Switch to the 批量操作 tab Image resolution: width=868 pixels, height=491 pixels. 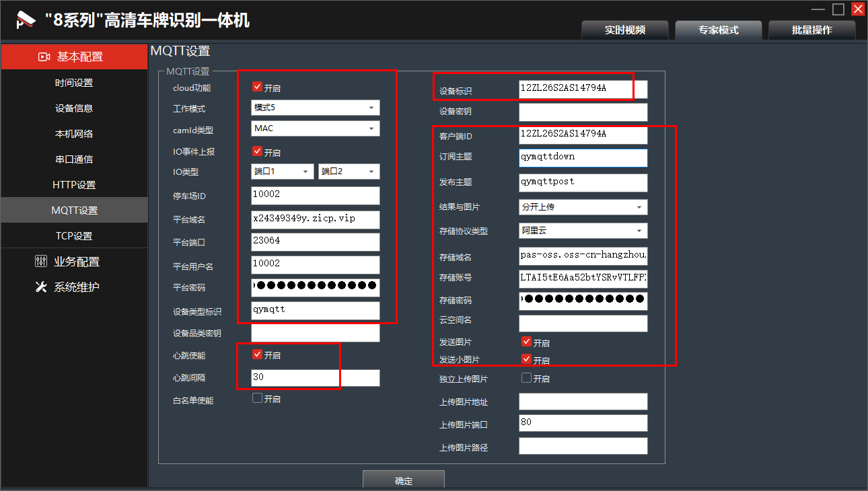click(x=812, y=30)
